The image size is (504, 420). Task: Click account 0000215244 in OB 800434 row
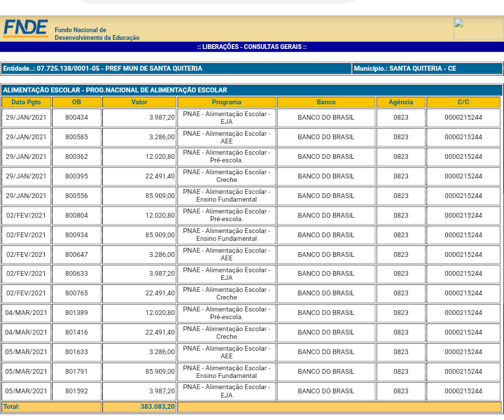tap(463, 118)
